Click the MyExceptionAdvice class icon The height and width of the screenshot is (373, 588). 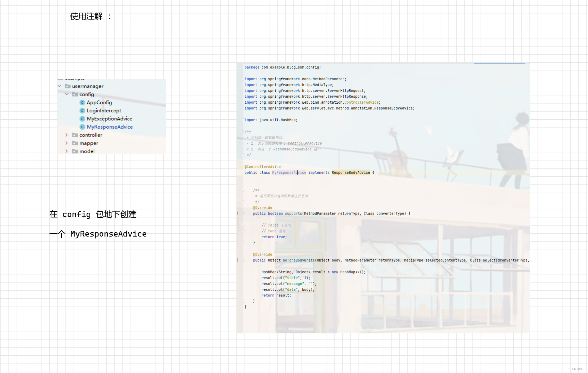pos(82,119)
